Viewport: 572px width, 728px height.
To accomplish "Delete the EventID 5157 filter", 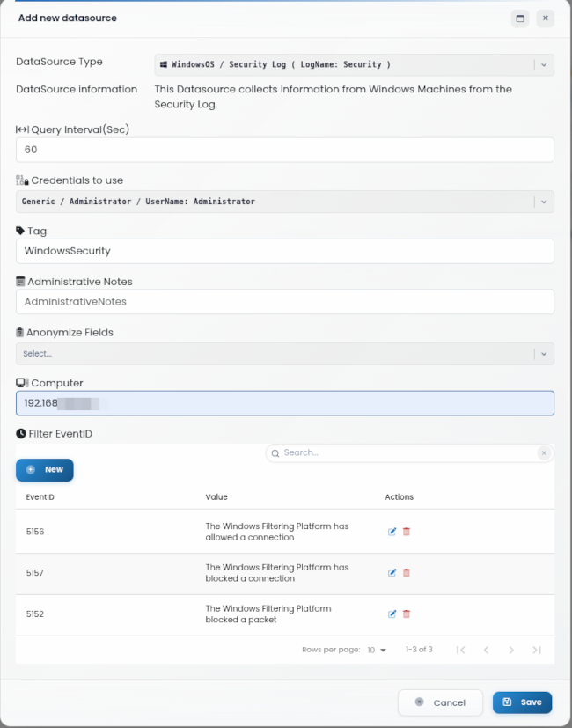I will click(407, 573).
